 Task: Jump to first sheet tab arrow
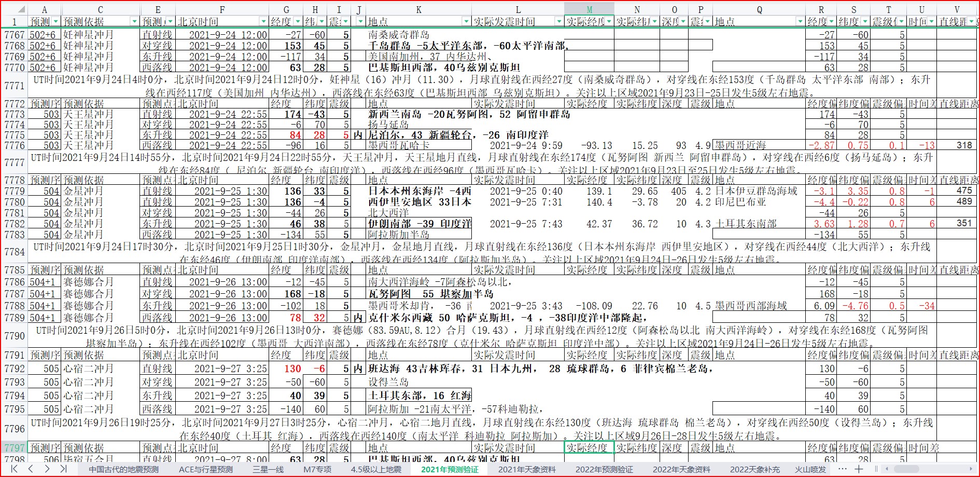point(15,469)
